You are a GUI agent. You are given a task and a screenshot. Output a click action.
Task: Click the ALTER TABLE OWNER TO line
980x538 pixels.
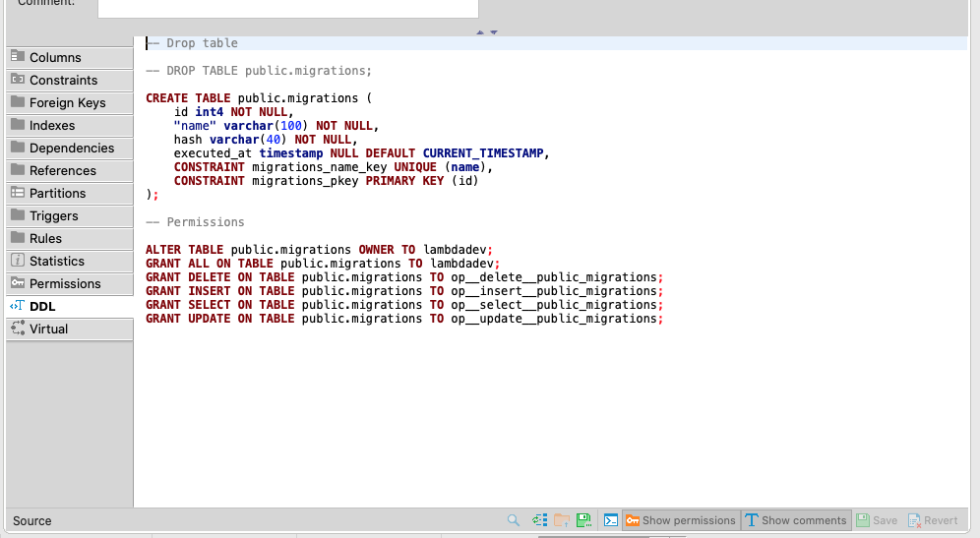point(320,249)
